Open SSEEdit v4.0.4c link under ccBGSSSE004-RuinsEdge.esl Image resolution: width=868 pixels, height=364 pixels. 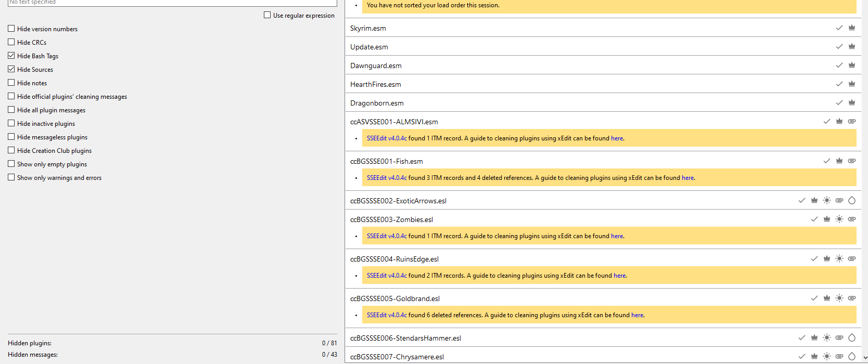click(x=387, y=276)
